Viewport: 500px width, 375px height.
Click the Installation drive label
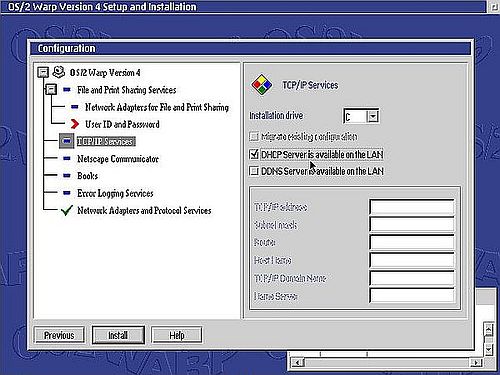276,116
